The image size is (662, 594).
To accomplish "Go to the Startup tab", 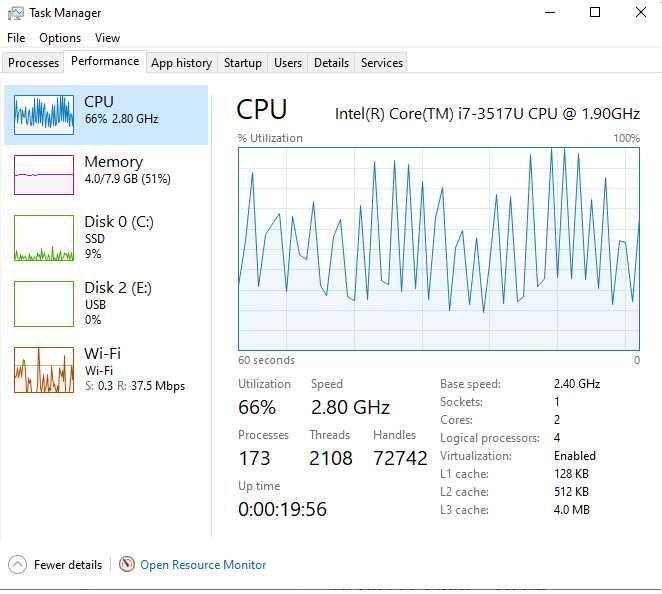I will (x=242, y=63).
